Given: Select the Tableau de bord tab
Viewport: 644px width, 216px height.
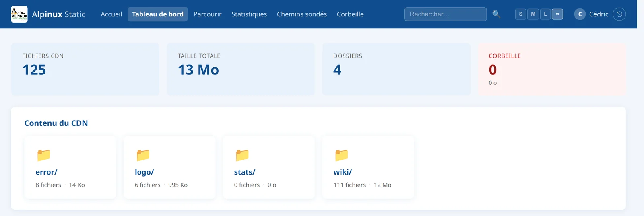Looking at the screenshot, I should coord(158,14).
